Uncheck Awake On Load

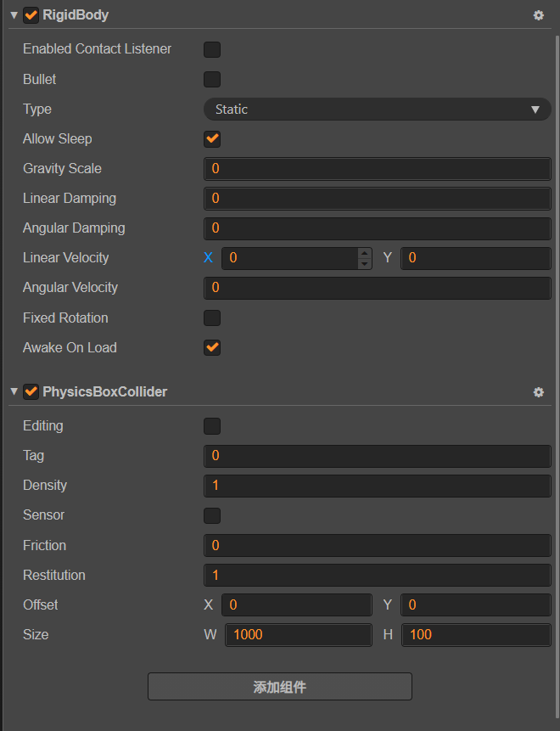click(212, 348)
